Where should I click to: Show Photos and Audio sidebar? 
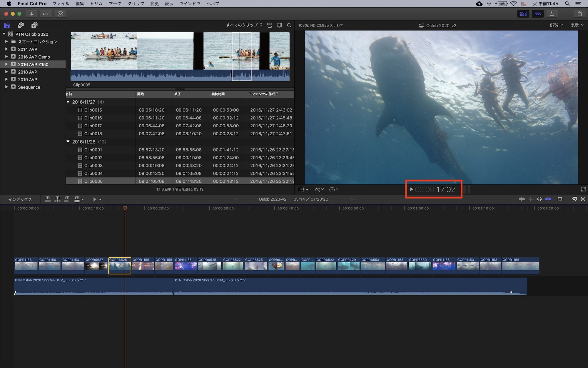click(21, 25)
